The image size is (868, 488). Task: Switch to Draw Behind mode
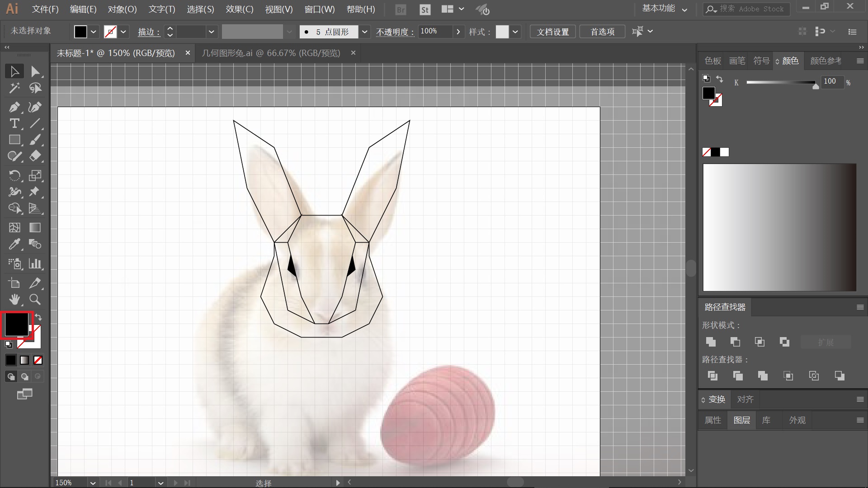(24, 376)
